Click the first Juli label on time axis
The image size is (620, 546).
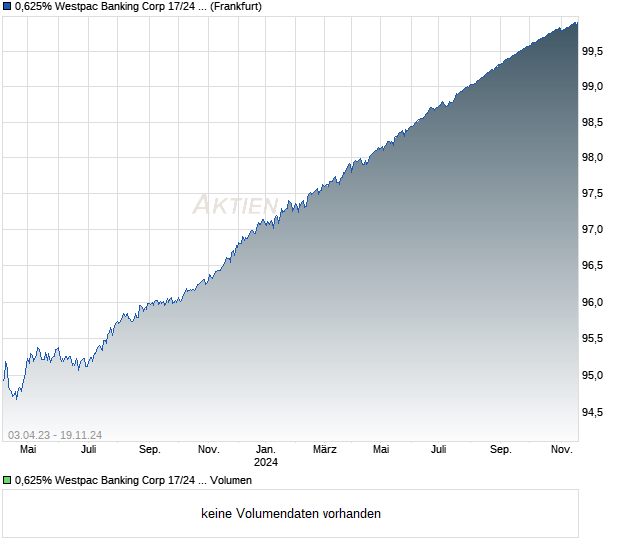(89, 449)
